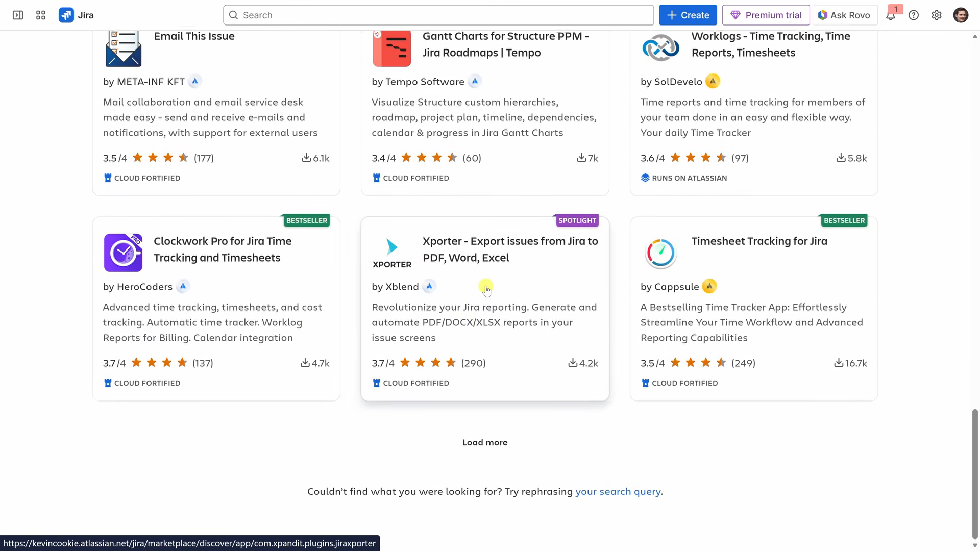Viewport: 980px width, 551px height.
Task: Click the page vertical scrollbar thumb
Action: pyautogui.click(x=975, y=473)
